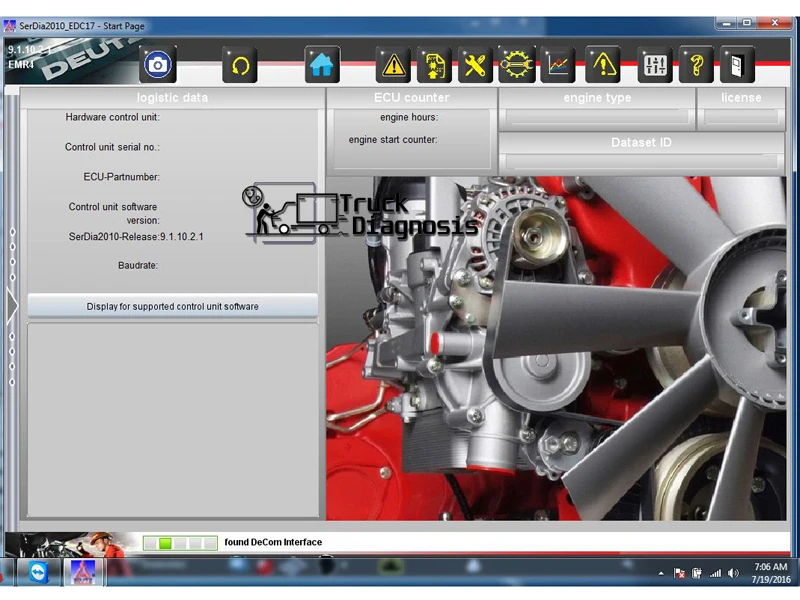
Task: Click the refresh connection icon
Action: [239, 64]
